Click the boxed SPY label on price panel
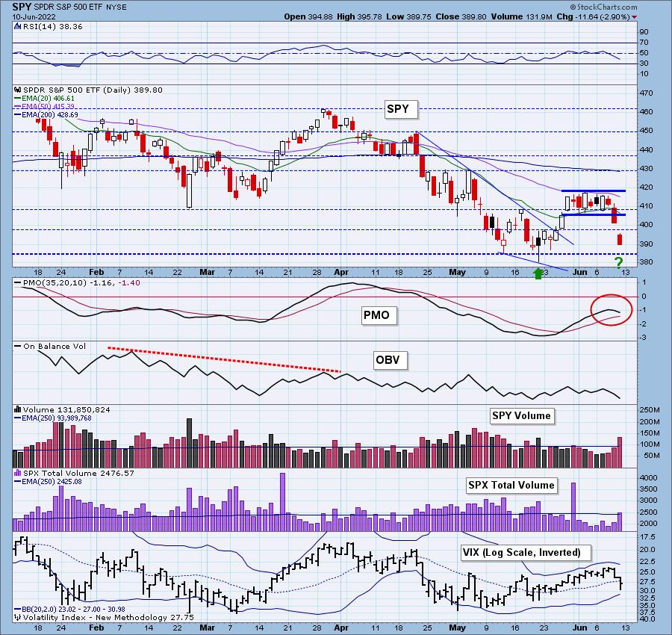This screenshot has height=635, width=672. (x=400, y=109)
